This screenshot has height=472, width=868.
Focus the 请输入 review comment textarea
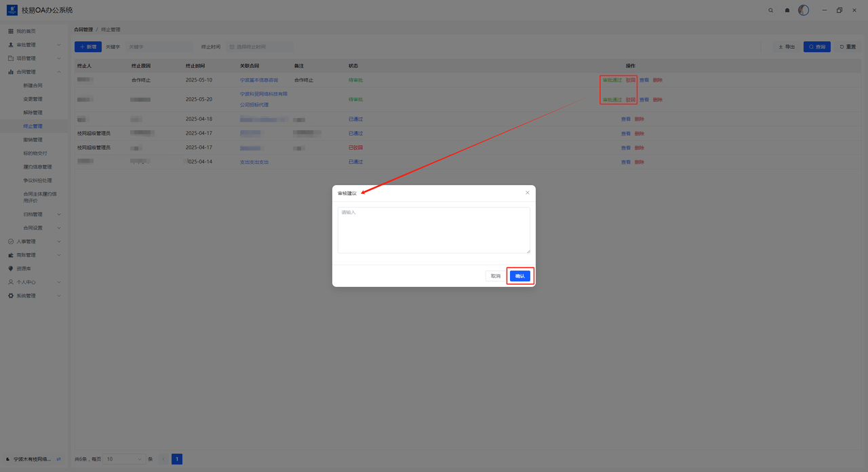pos(433,231)
